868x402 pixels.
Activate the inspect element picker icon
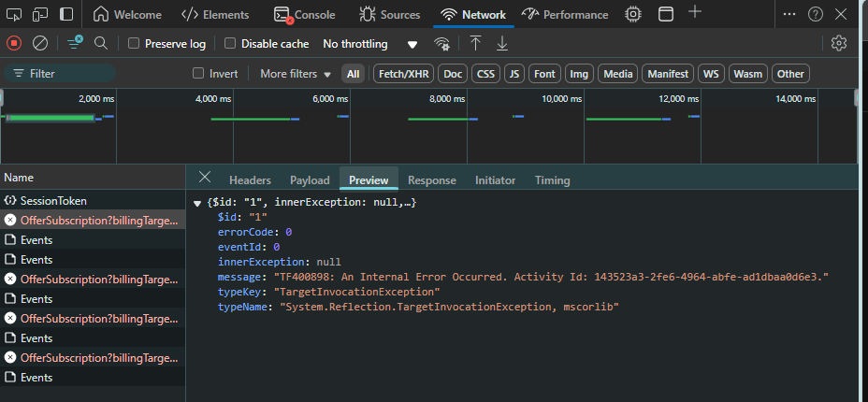(14, 14)
